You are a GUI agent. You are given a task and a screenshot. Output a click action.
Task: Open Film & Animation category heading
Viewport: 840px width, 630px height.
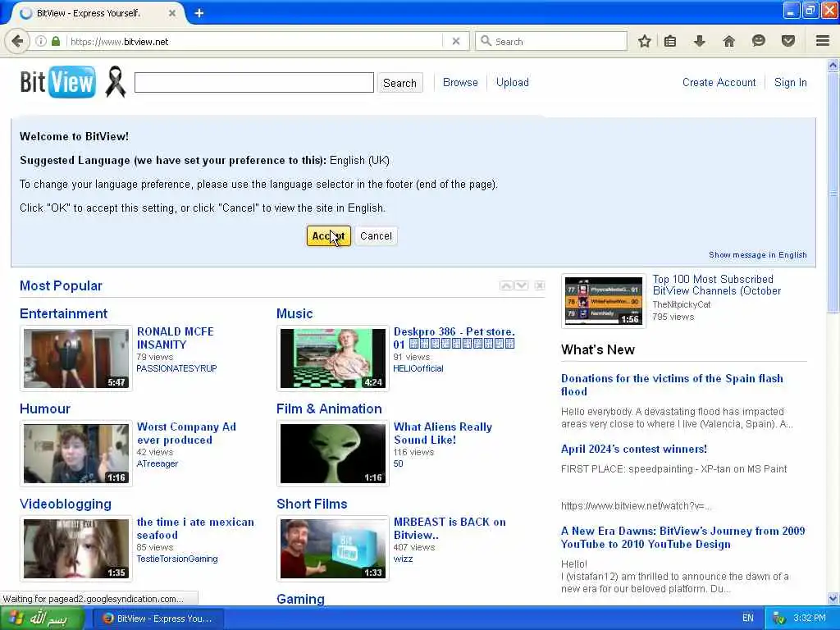point(329,409)
